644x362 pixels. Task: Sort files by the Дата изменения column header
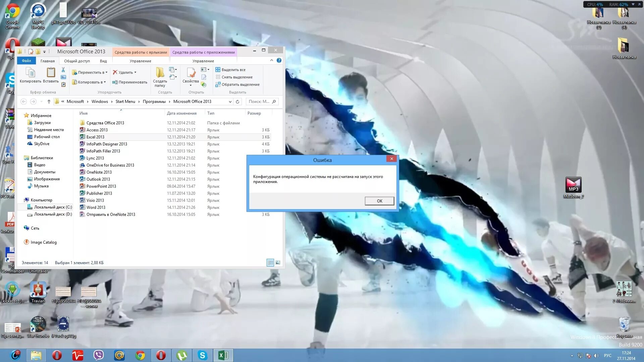[185, 113]
